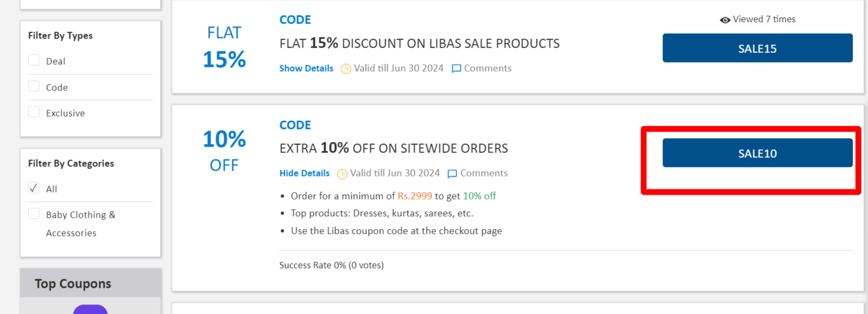This screenshot has width=868, height=314.
Task: Click the SALE15 coupon code button
Action: (x=757, y=48)
